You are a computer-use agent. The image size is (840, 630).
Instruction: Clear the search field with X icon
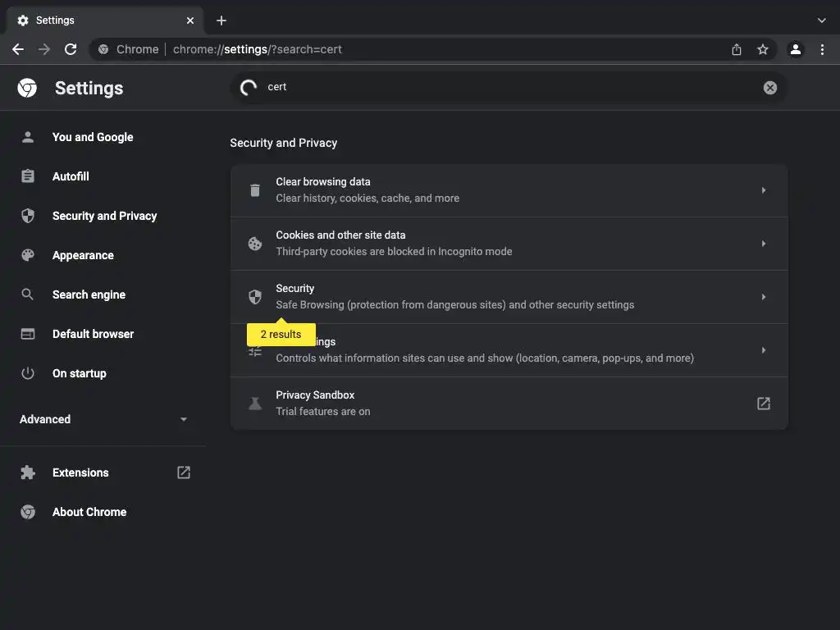pyautogui.click(x=769, y=88)
